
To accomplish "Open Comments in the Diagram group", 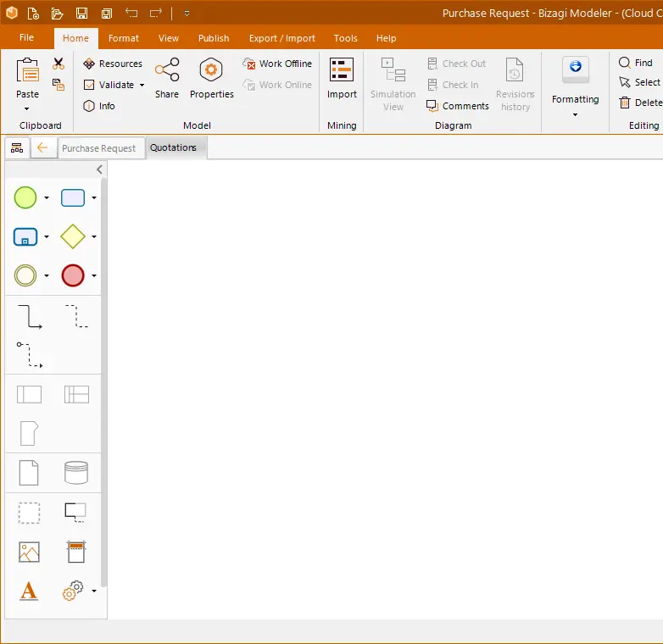I will (458, 106).
